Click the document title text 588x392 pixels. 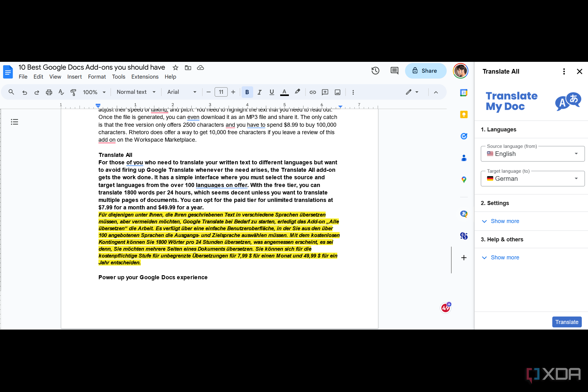coord(92,67)
